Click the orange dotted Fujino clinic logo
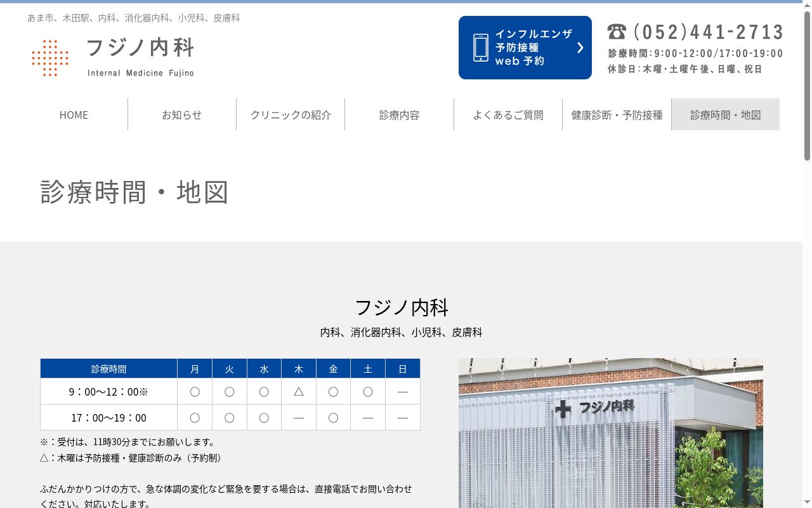 (50, 58)
